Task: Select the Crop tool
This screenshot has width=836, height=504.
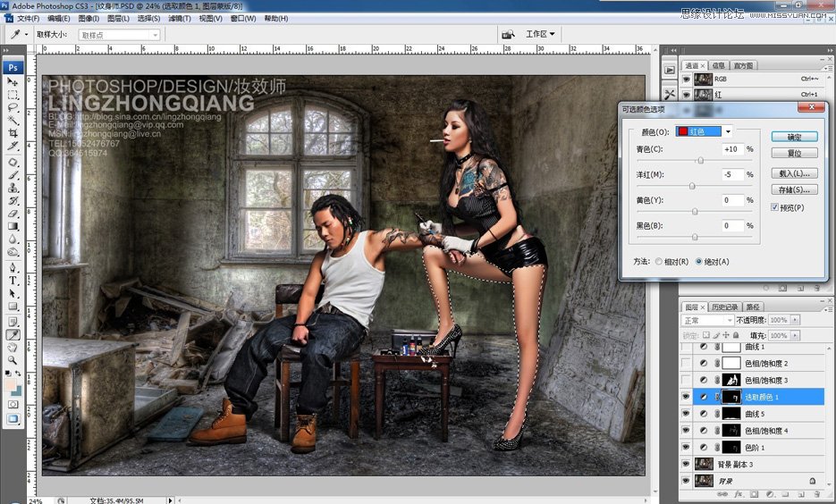Action: point(13,132)
